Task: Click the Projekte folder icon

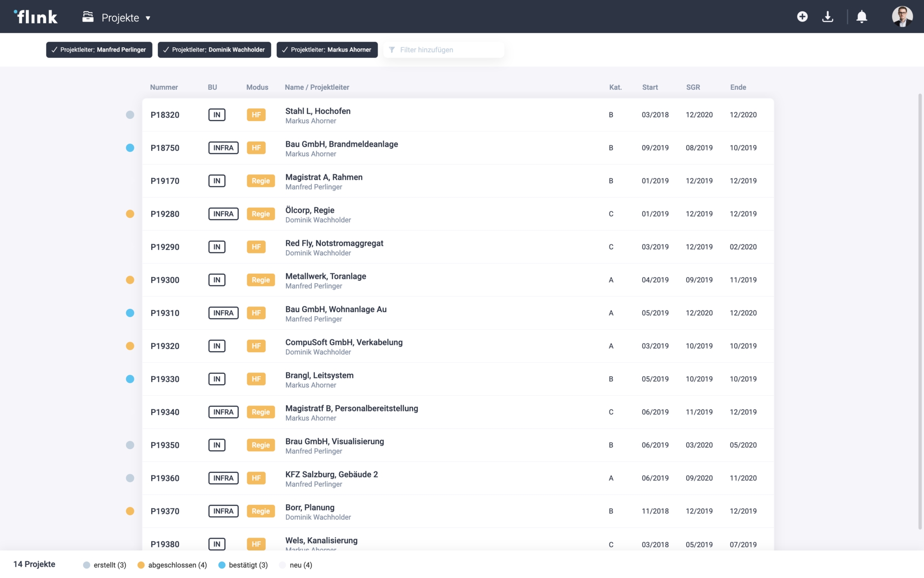Action: tap(88, 17)
